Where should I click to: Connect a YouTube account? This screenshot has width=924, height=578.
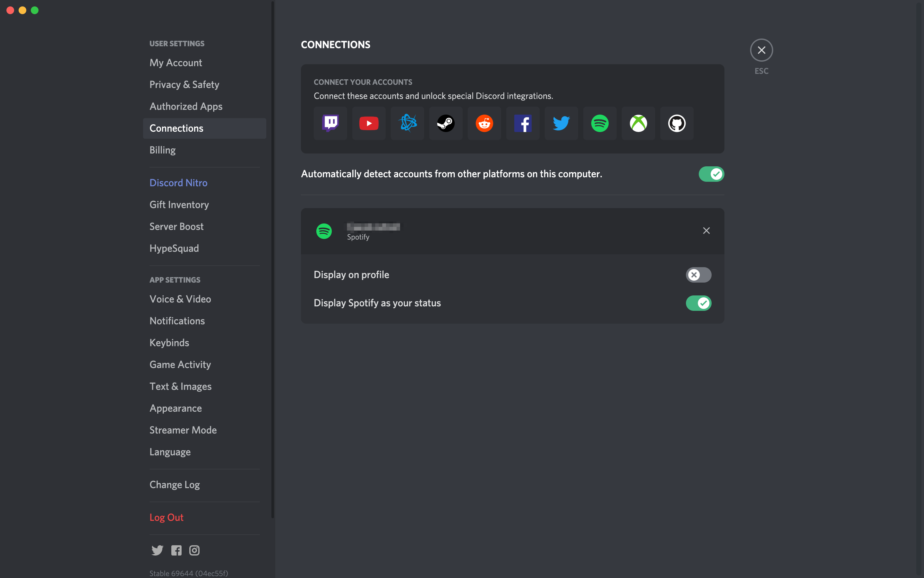pos(369,123)
